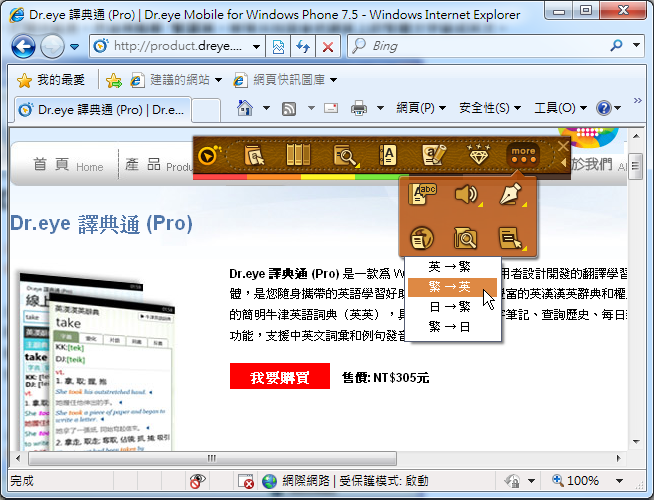
Task: Select '繁→日' translation option
Action: pos(453,327)
